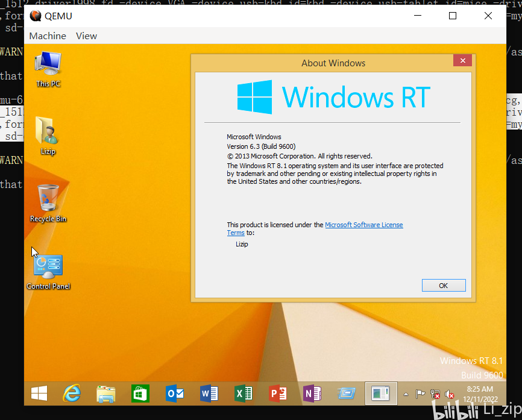Open the QEMU Machine menu

(48, 36)
